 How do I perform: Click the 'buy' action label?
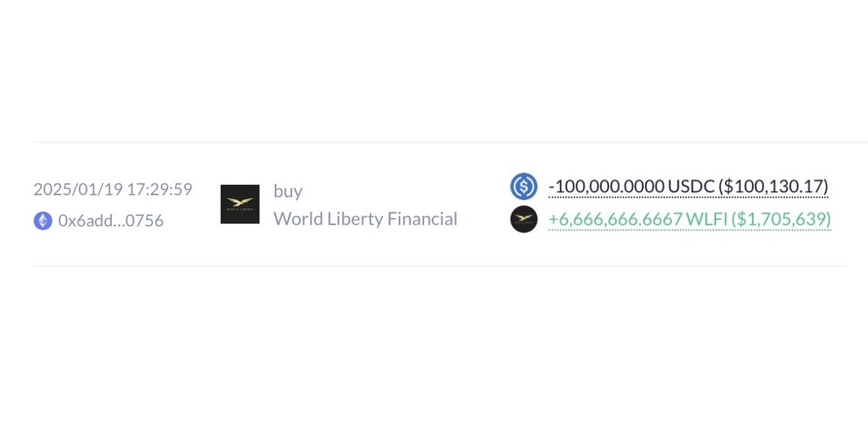pos(288,192)
